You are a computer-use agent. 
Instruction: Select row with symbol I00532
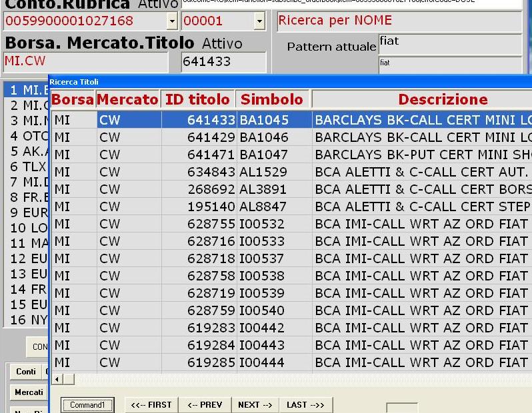pyautogui.click(x=291, y=224)
